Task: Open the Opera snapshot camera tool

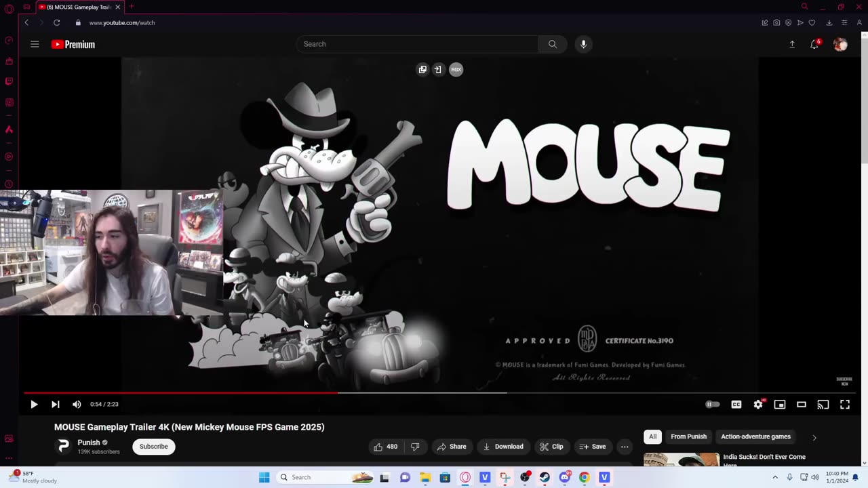Action: (x=776, y=22)
